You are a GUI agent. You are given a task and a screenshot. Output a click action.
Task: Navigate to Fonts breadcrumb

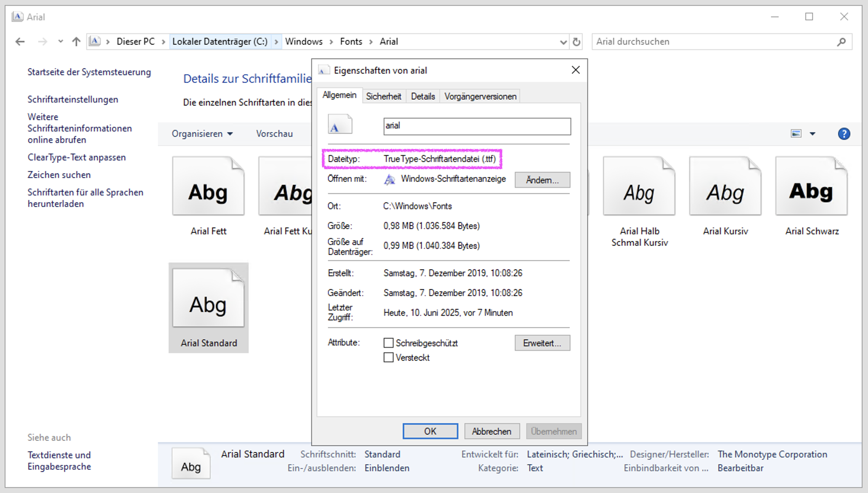pos(351,42)
